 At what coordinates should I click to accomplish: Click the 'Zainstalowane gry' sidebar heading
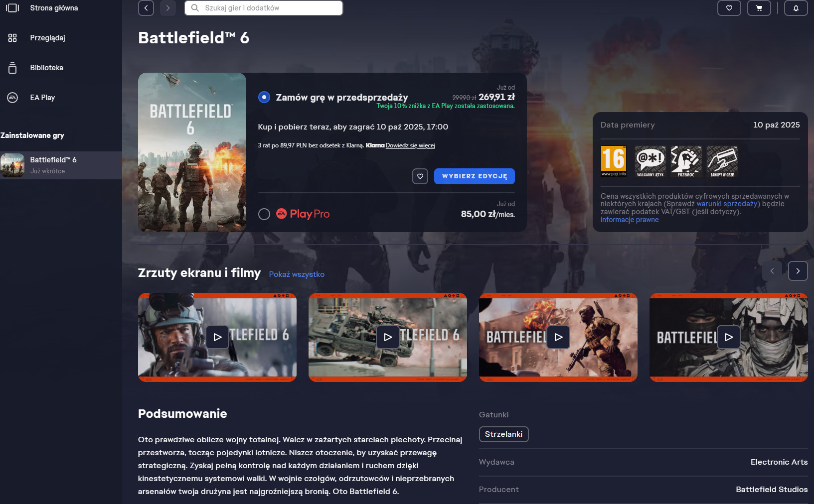point(32,135)
